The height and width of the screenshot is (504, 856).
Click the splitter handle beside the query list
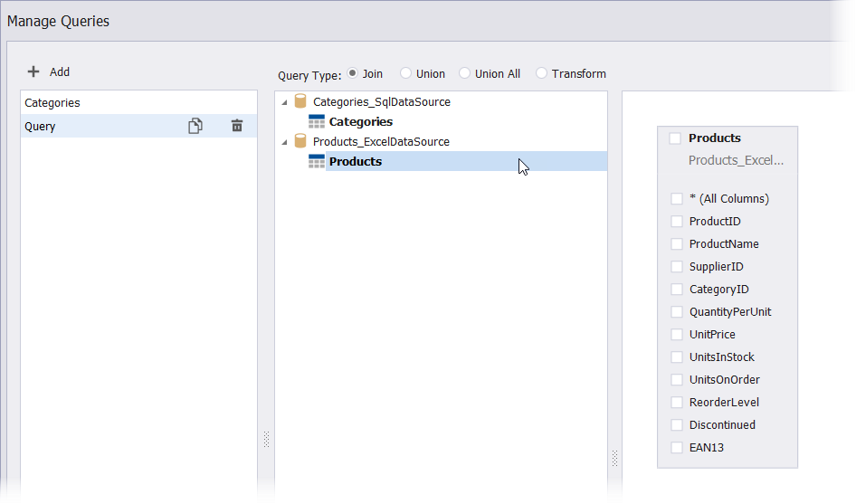[266, 439]
